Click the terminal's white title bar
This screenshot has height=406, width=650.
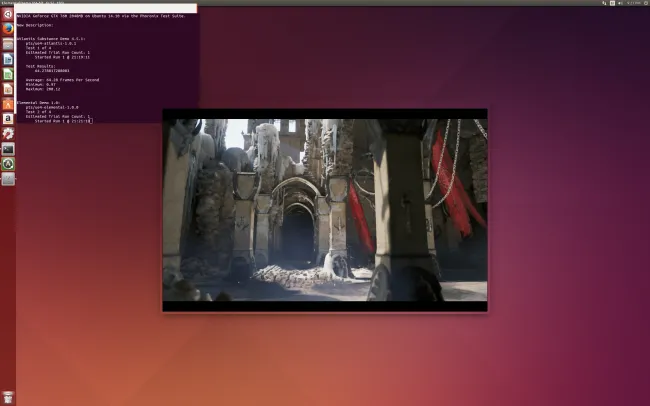pos(106,8)
